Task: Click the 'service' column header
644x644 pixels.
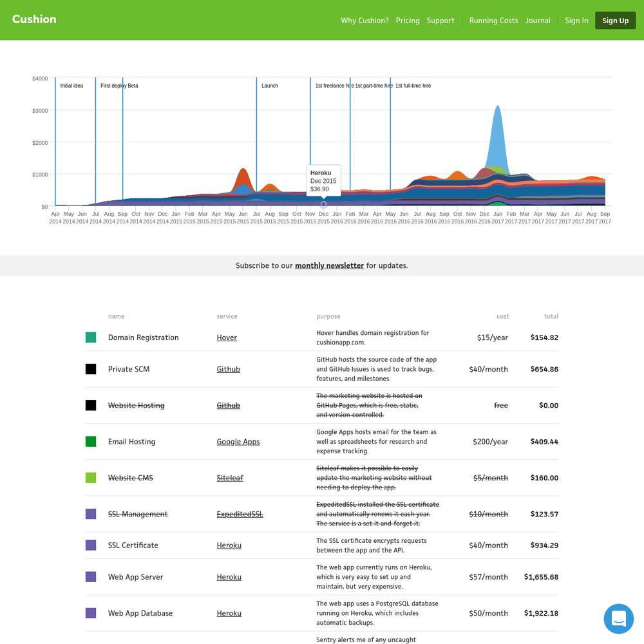Action: coord(227,316)
